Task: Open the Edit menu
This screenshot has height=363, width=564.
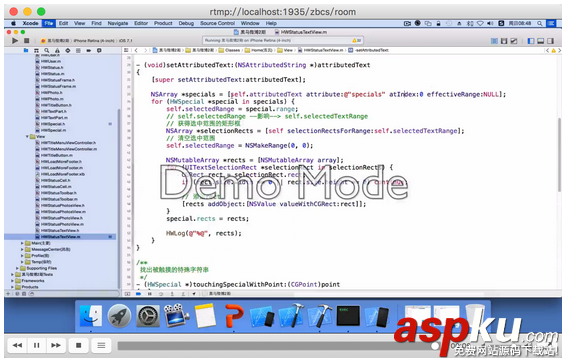Action: click(64, 23)
